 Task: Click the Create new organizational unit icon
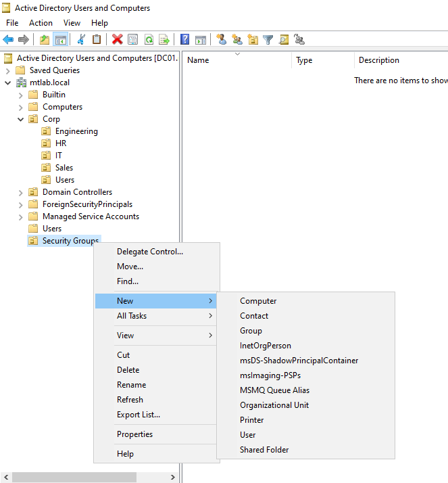253,39
